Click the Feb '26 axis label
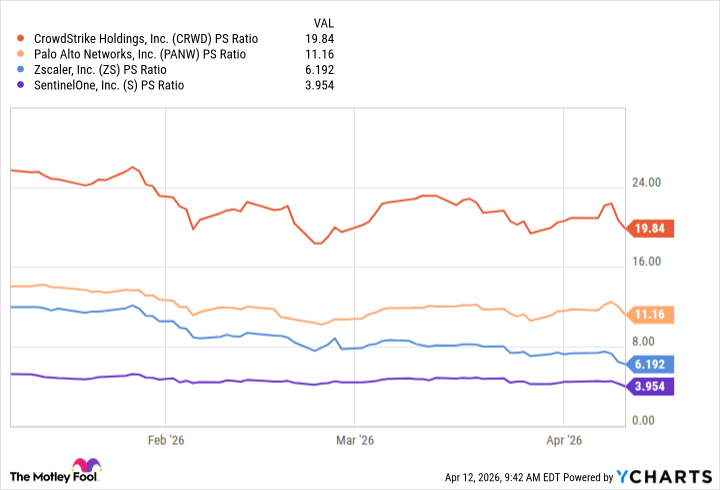Screen dimensions: 720x490 166,440
